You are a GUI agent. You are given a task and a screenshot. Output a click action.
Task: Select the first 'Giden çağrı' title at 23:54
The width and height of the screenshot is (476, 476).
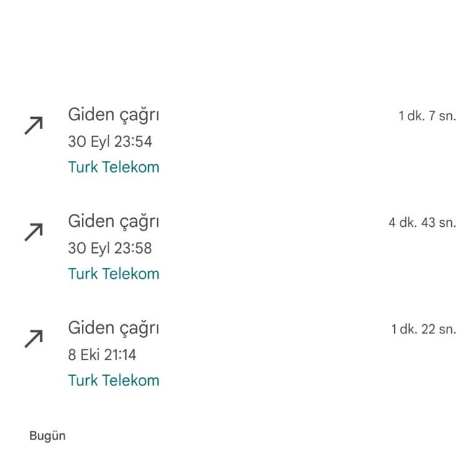(113, 115)
